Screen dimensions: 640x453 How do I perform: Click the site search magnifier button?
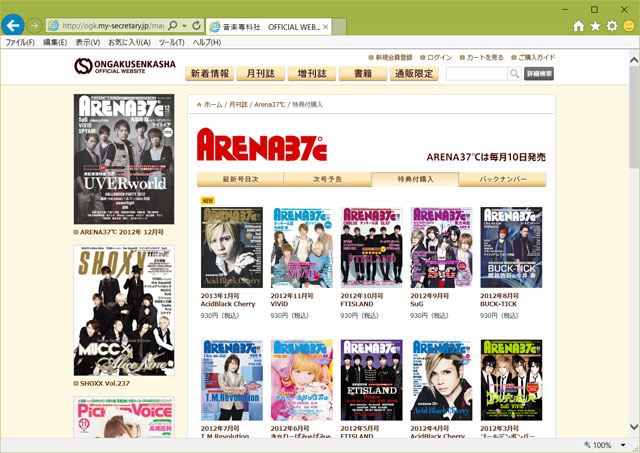514,73
